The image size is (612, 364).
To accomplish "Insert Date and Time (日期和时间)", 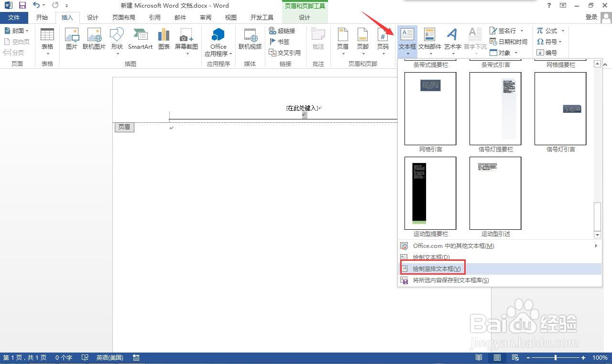I will (x=508, y=42).
